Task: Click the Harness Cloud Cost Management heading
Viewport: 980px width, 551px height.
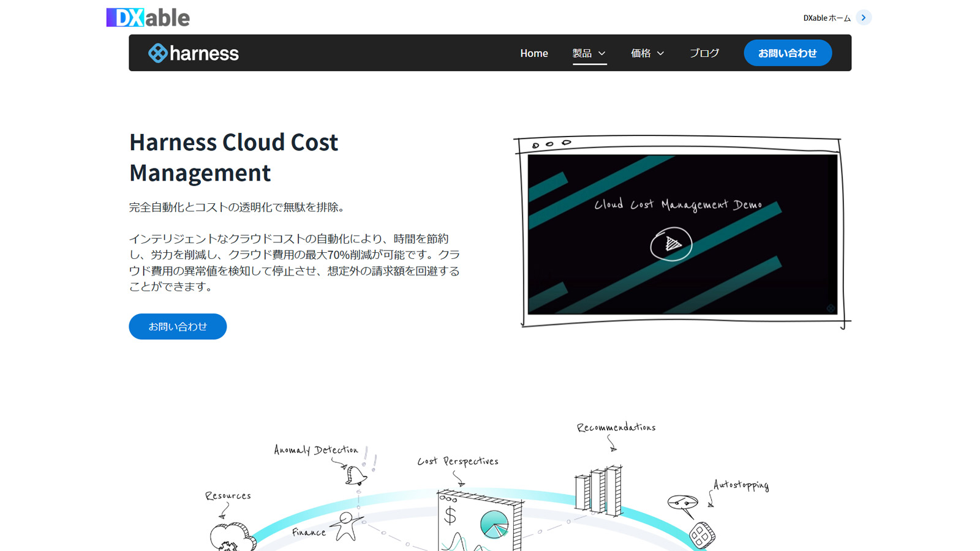Action: [233, 157]
